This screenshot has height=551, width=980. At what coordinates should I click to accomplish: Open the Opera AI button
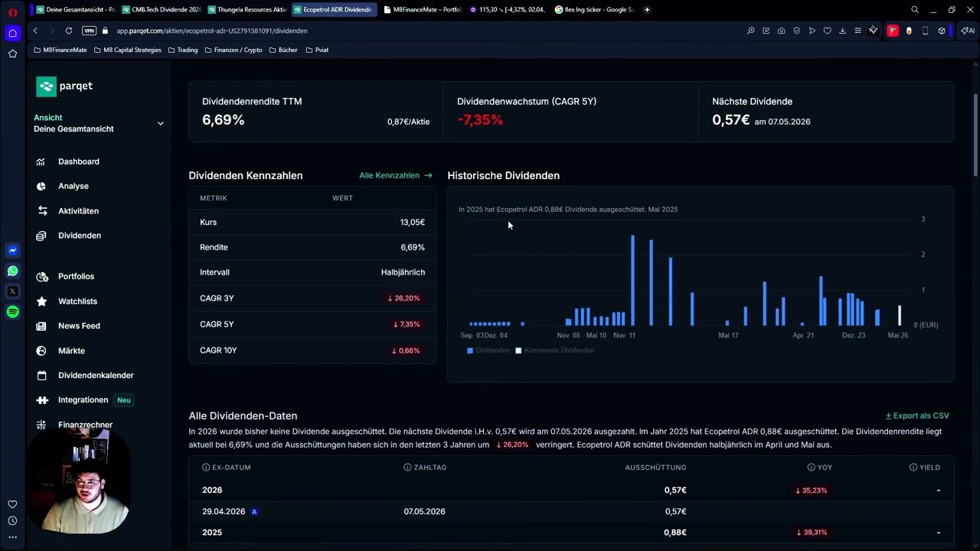[x=968, y=31]
